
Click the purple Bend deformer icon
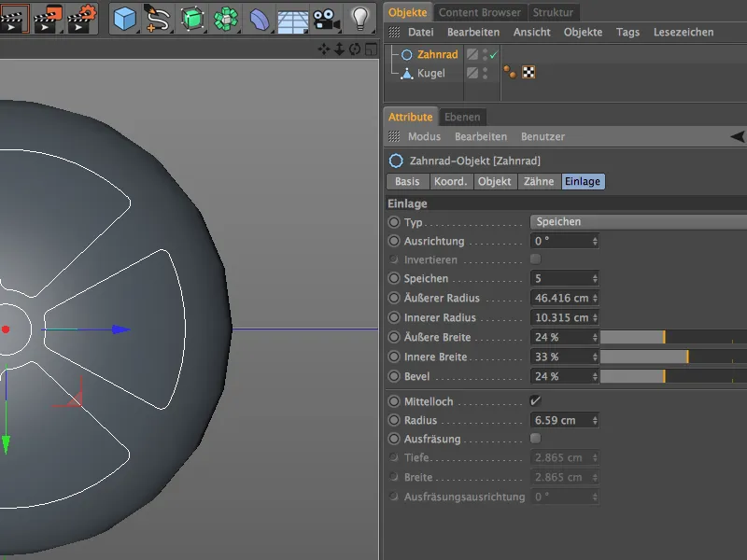tap(260, 20)
